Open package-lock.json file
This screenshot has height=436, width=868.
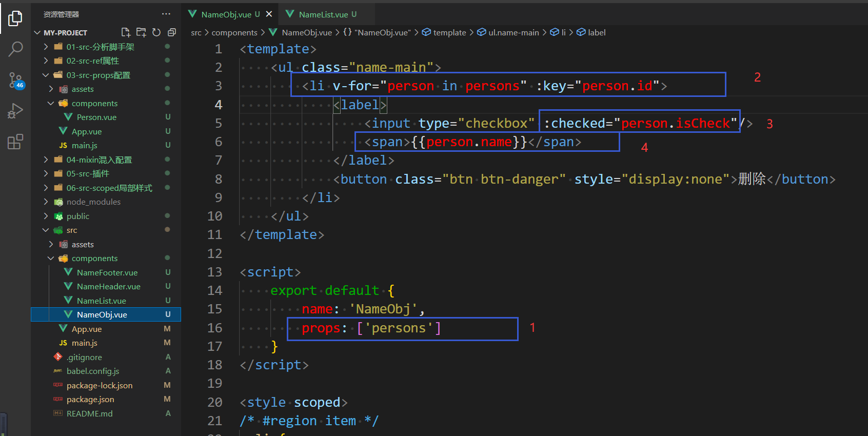100,385
